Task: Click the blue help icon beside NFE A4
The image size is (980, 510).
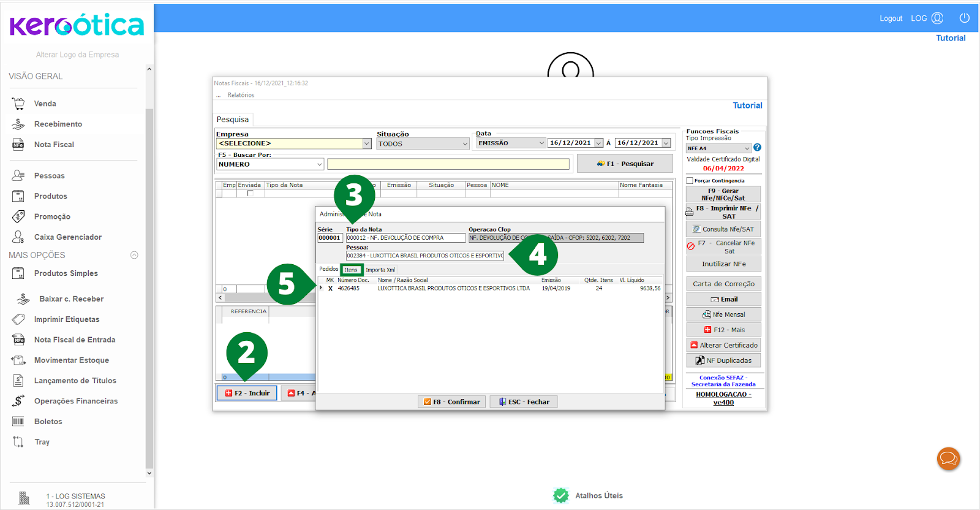Action: click(758, 148)
